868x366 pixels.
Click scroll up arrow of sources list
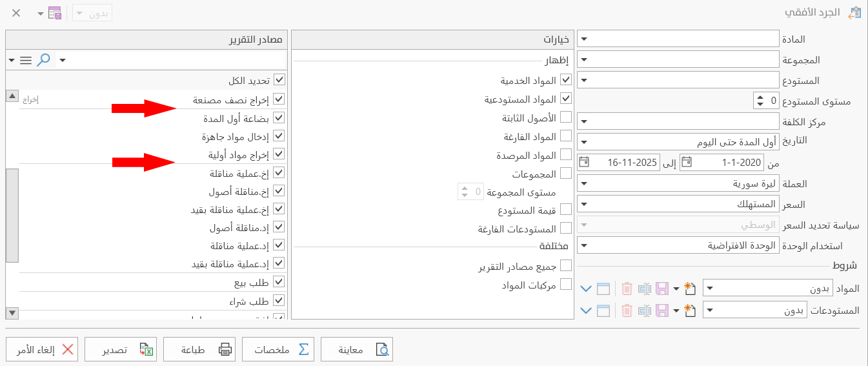click(x=12, y=96)
